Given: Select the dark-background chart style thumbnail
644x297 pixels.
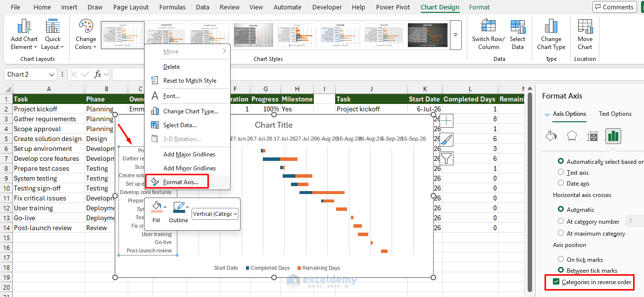Looking at the screenshot, I should pyautogui.click(x=428, y=35).
